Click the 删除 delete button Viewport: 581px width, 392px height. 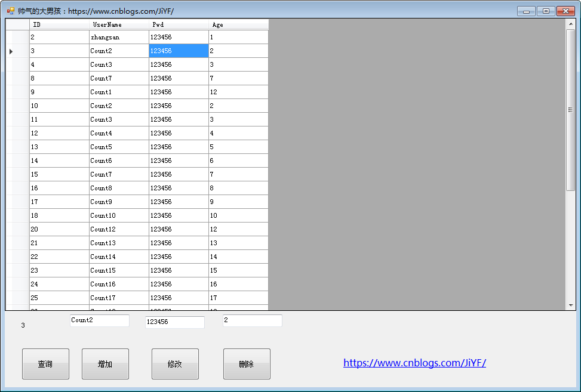[x=247, y=364]
